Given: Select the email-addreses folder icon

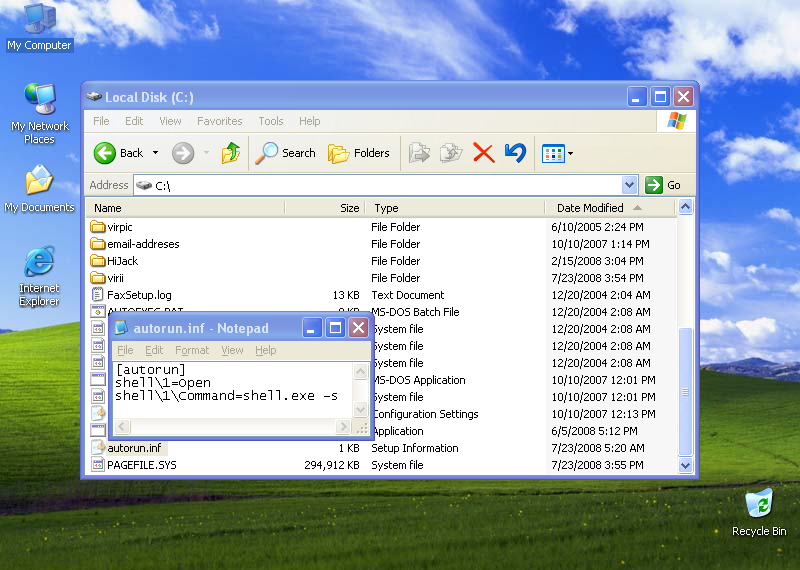Looking at the screenshot, I should point(97,243).
